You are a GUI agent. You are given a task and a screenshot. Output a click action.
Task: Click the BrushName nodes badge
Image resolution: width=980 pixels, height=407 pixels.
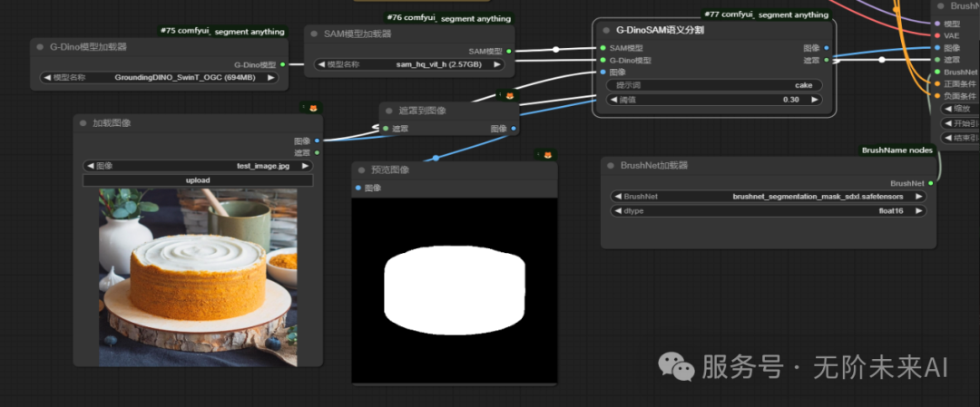coord(897,150)
